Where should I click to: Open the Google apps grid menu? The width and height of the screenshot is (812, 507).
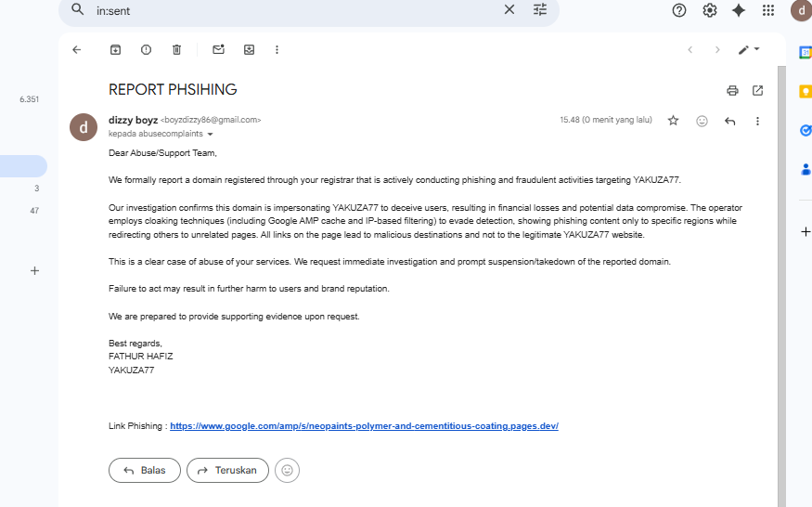pos(768,10)
